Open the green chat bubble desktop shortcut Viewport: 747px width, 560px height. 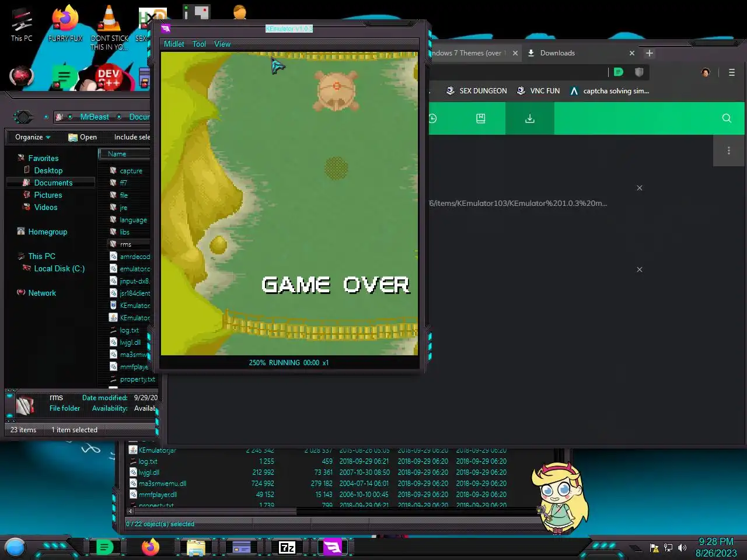[64, 77]
